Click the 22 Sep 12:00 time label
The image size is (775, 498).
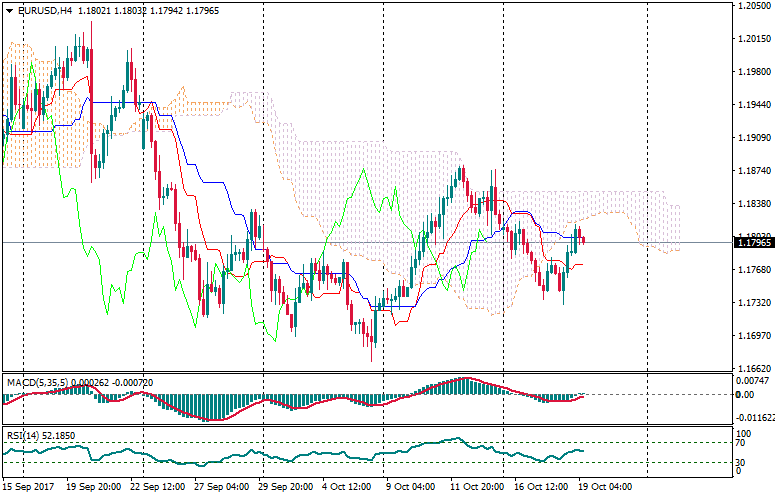(x=156, y=487)
